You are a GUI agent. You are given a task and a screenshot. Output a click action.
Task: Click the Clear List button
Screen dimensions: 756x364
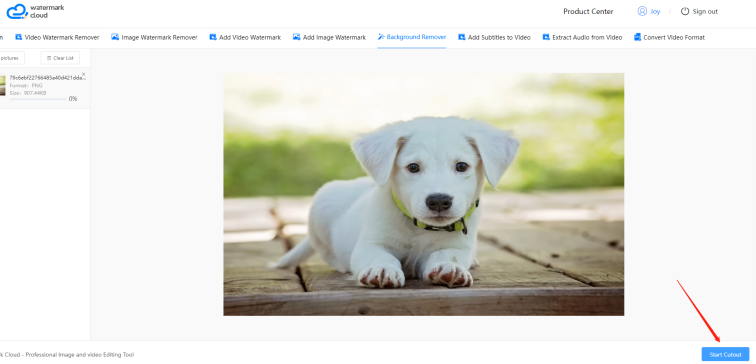coord(60,58)
